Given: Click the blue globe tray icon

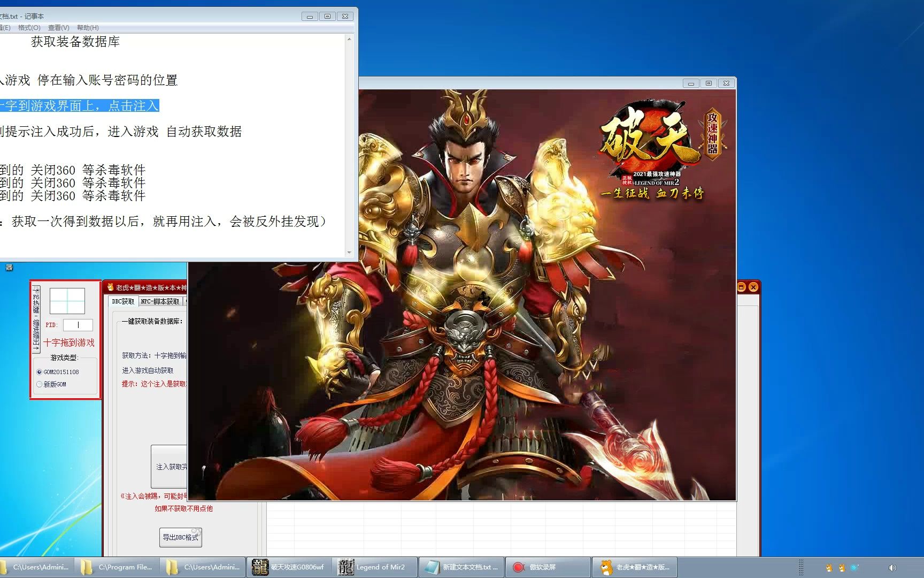Looking at the screenshot, I should [854, 568].
